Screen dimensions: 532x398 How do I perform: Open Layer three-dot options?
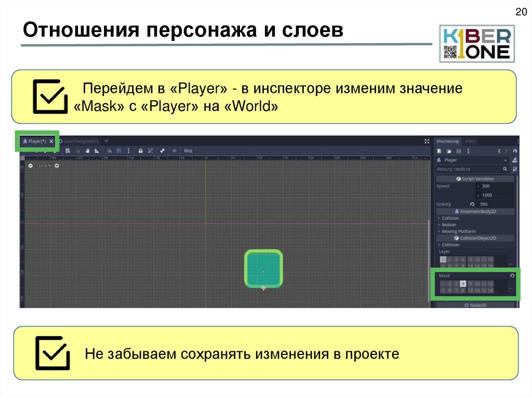511,264
